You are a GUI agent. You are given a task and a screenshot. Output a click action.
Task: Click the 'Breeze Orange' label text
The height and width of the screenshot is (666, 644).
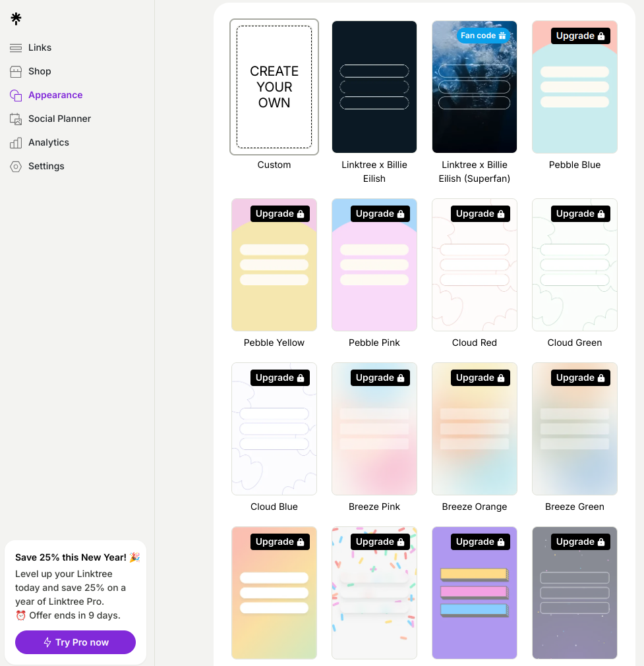point(475,507)
